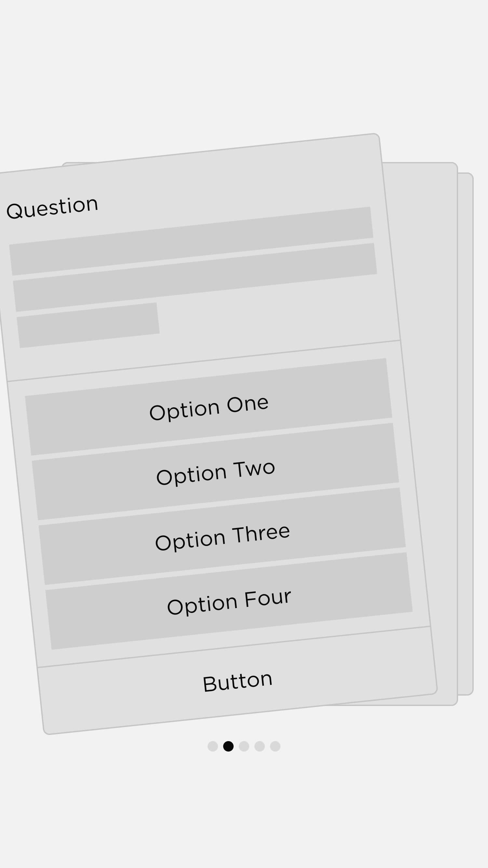Select Option One answer
488x868 pixels.
click(x=209, y=408)
